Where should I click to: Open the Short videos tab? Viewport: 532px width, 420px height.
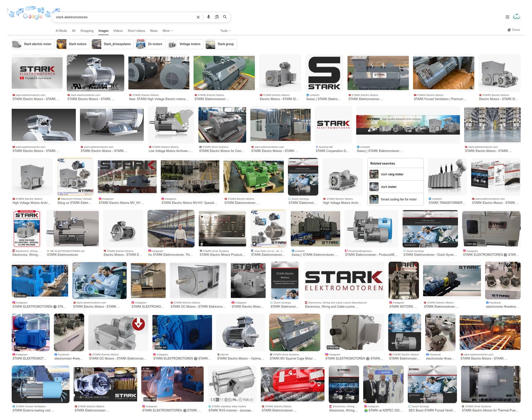(136, 31)
